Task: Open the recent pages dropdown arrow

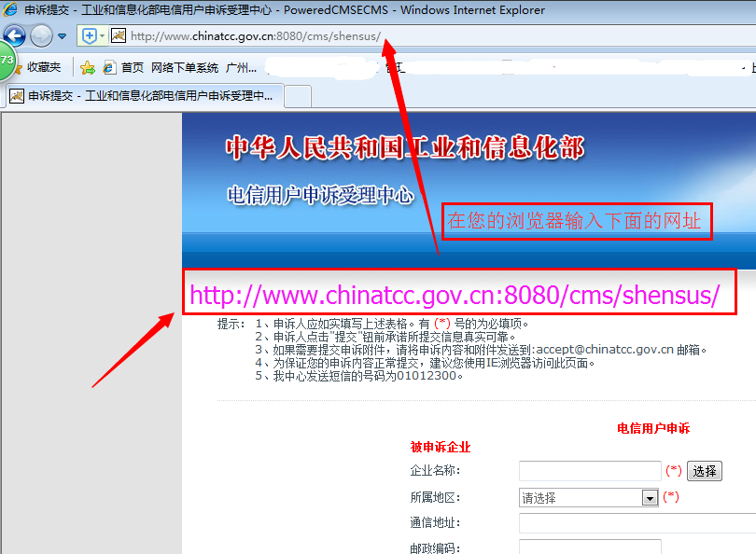Action: pyautogui.click(x=62, y=36)
